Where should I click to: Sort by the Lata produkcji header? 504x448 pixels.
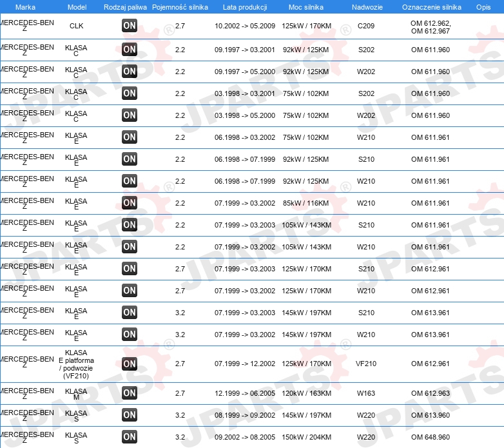click(245, 7)
